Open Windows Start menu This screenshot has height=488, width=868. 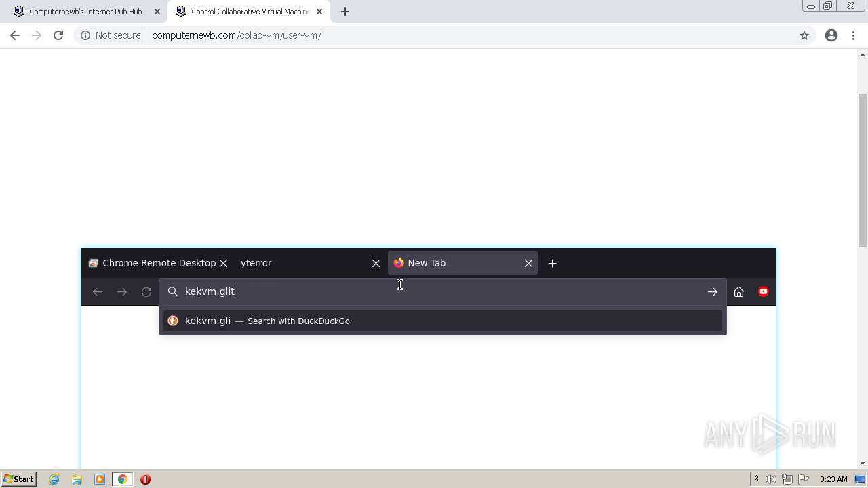[x=18, y=479]
